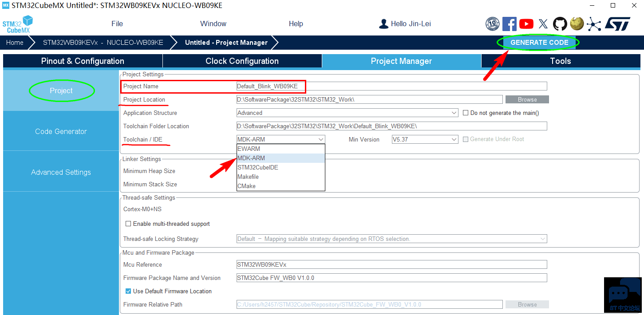Click the GENERATE CODE button

(539, 43)
